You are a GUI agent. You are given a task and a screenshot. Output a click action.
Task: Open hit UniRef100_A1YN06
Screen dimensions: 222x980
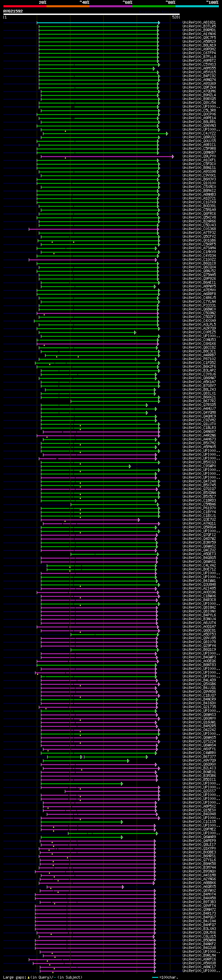[x=199, y=34]
